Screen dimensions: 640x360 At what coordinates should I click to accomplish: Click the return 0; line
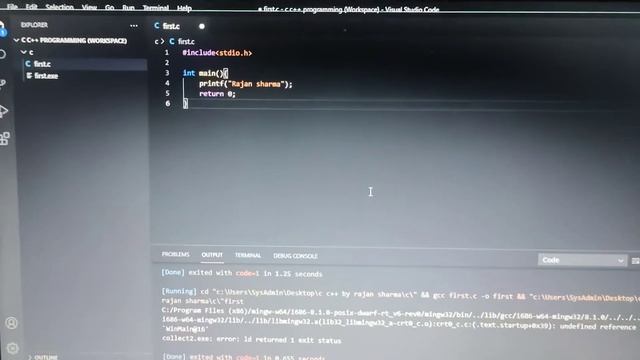[x=217, y=93]
